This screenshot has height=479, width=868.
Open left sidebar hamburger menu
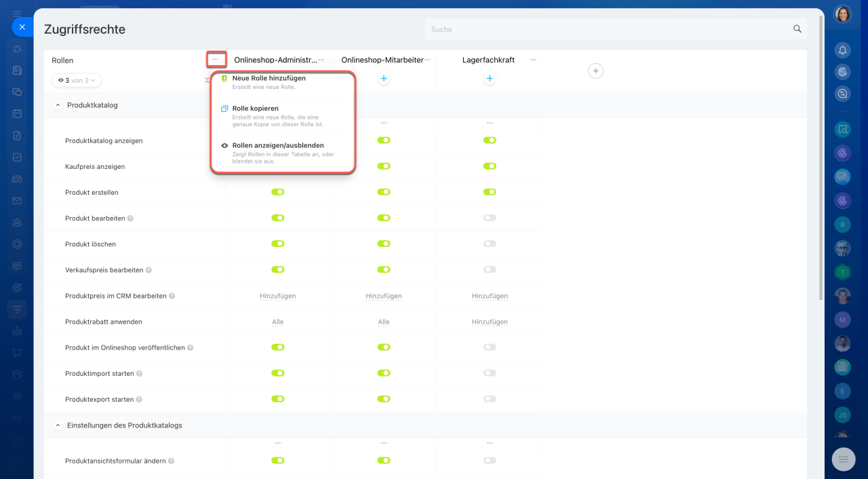pos(17,14)
